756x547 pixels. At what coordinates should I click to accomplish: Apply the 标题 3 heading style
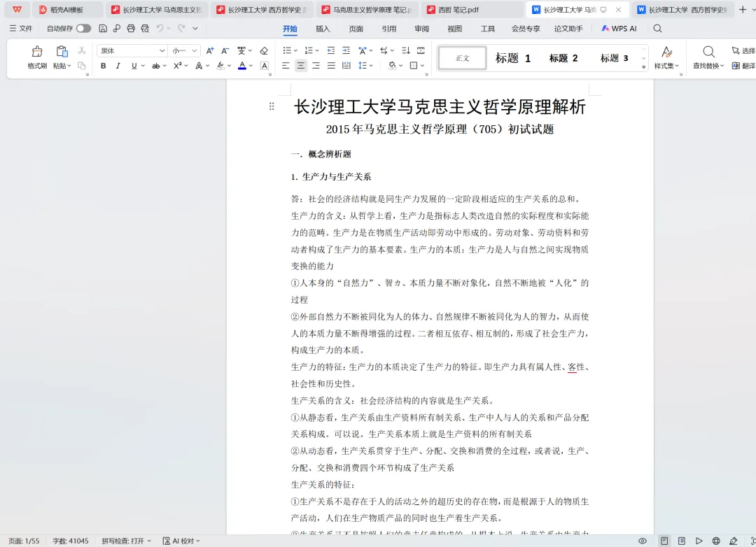point(614,58)
